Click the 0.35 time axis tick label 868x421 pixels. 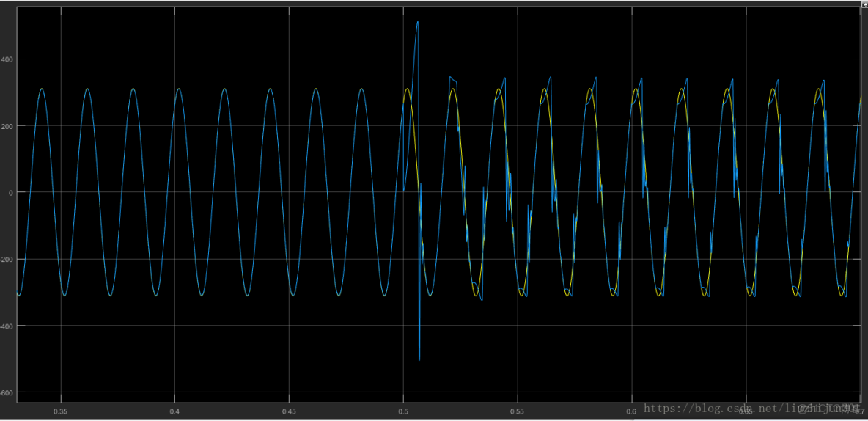[x=60, y=411]
